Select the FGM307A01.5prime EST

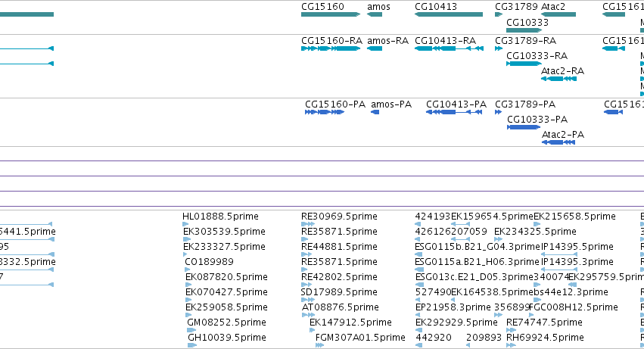[360, 338]
